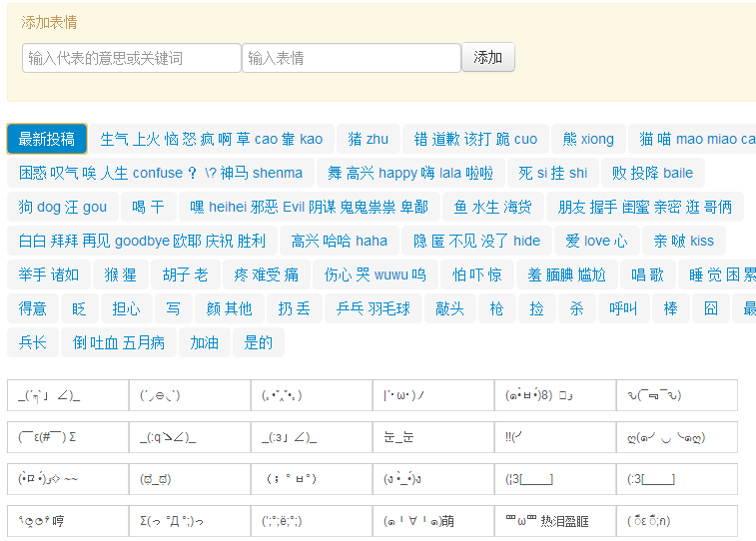Open the 杀 tag
This screenshot has width=756, height=541.
(576, 308)
